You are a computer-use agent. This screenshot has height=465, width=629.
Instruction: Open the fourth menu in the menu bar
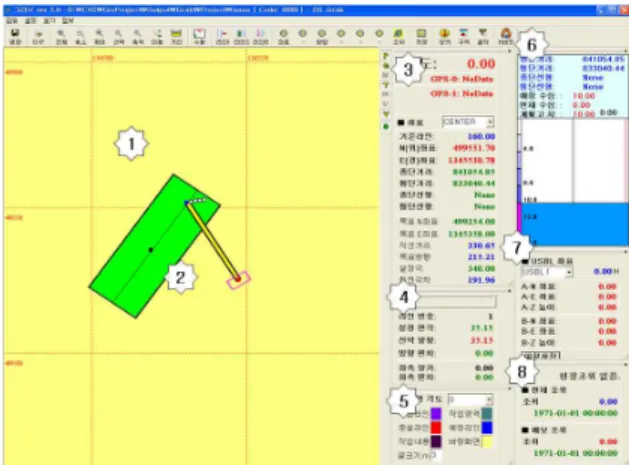tap(67, 21)
